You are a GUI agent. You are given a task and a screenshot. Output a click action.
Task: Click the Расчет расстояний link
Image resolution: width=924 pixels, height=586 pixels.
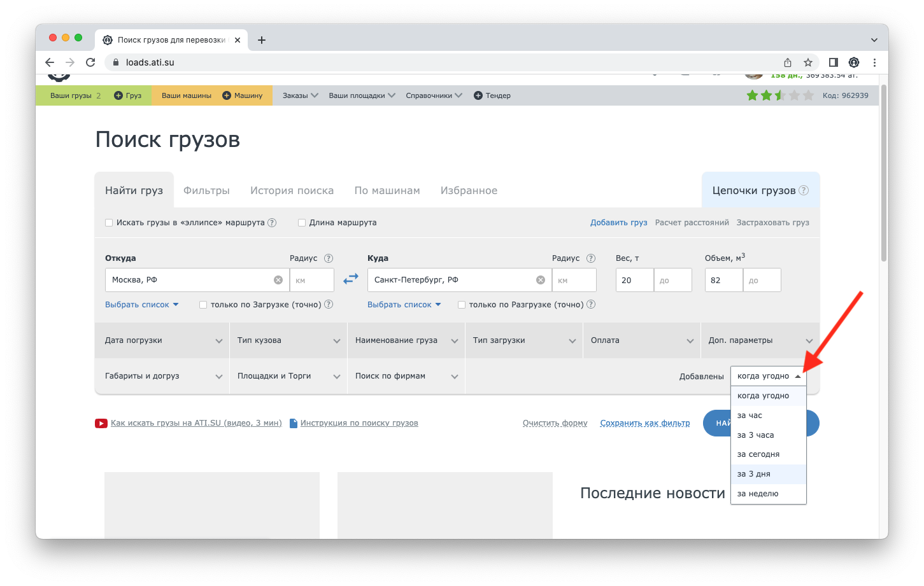(x=692, y=223)
